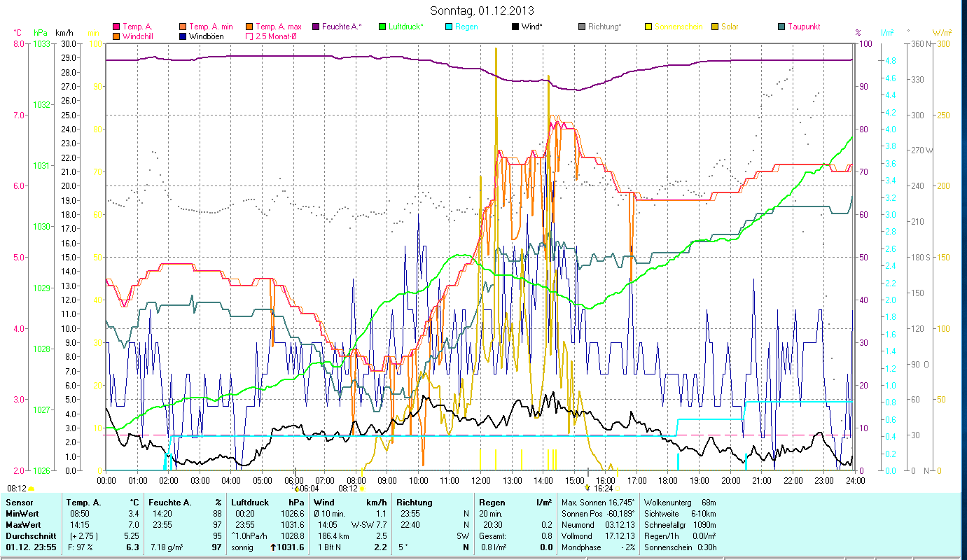Click the teal Taupunkt legend square

point(781,27)
